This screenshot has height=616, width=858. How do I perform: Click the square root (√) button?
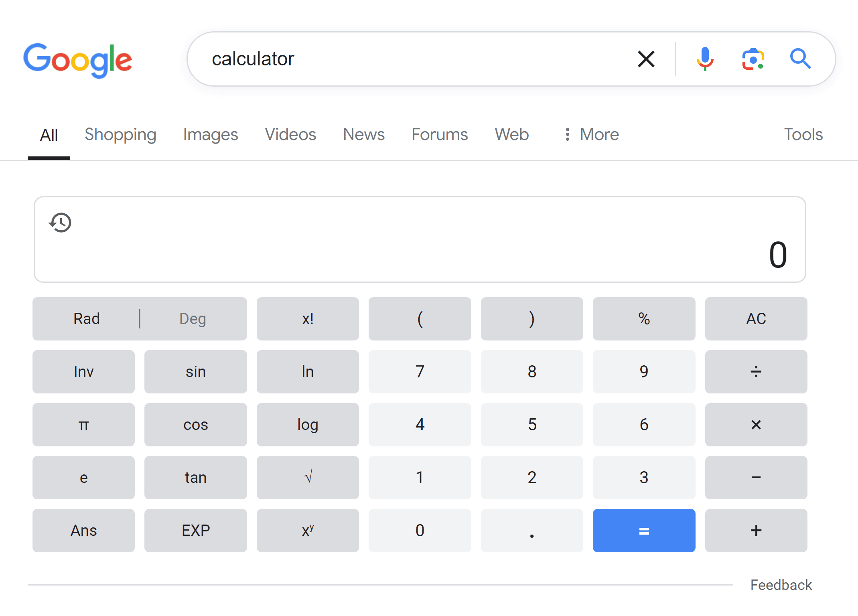pyautogui.click(x=308, y=478)
